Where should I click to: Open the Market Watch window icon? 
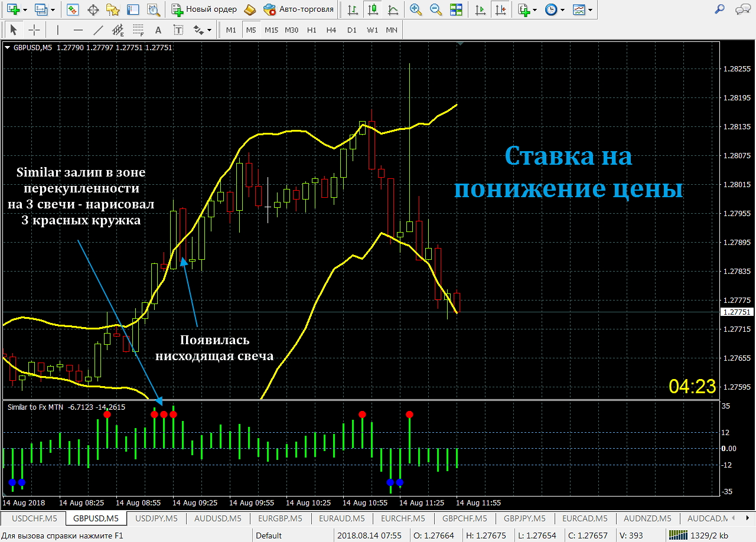[x=73, y=9]
